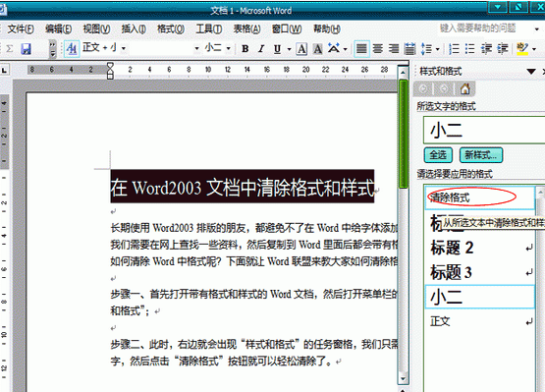Toggle bold formatting
This screenshot has height=392, width=545.
click(x=245, y=49)
